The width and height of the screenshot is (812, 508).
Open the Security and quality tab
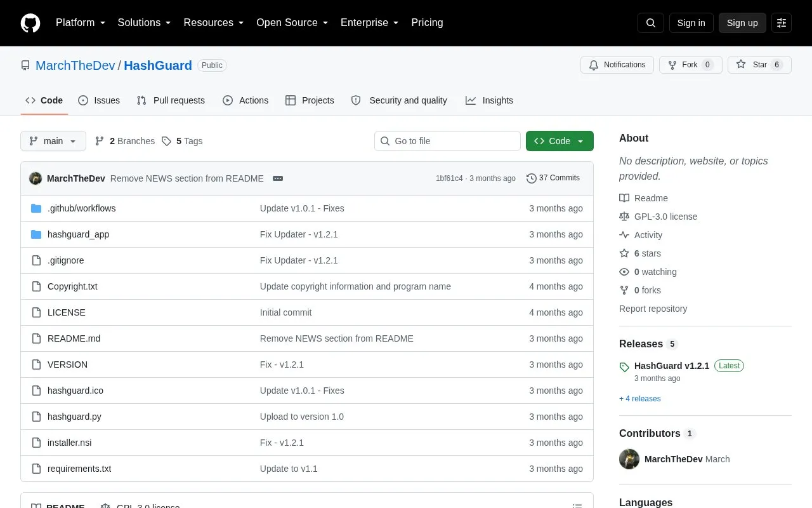point(399,100)
